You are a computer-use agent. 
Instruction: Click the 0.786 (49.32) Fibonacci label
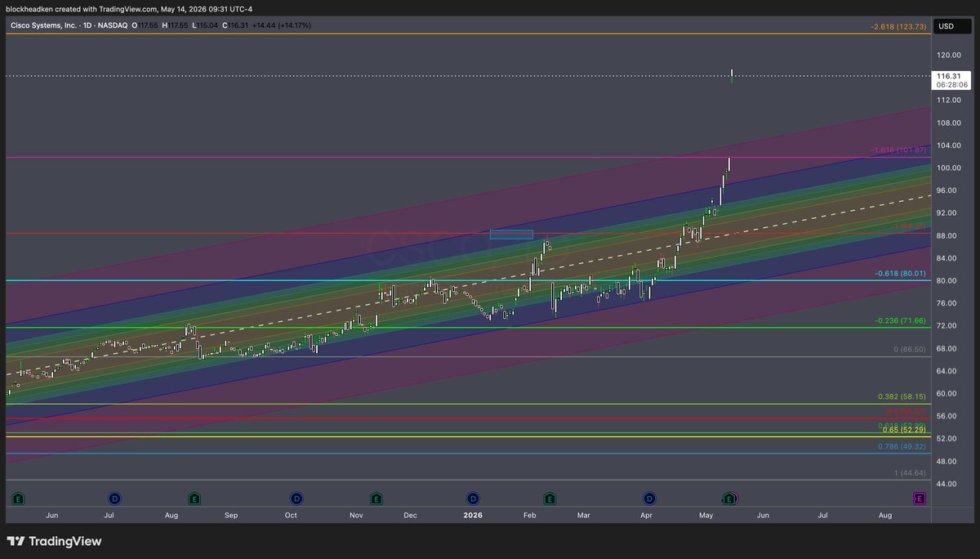[902, 447]
